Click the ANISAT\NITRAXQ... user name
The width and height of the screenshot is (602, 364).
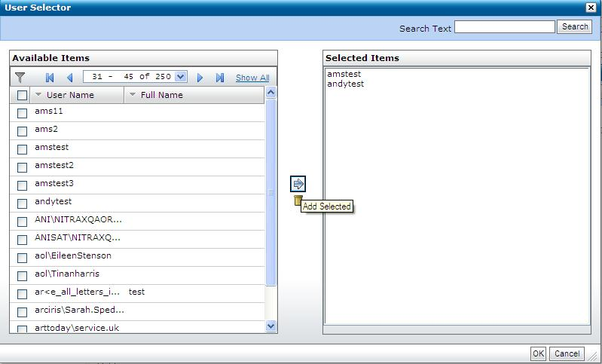[78, 237]
